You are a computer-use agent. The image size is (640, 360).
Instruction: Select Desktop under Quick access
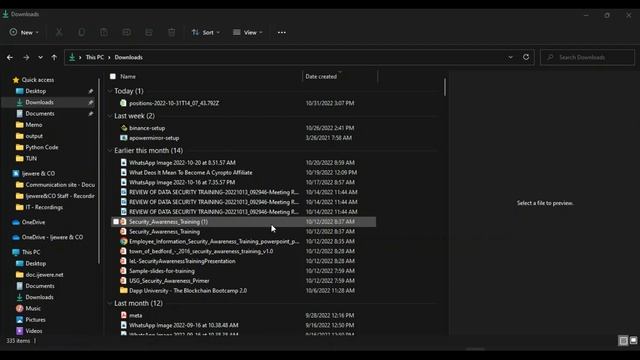[x=36, y=91]
